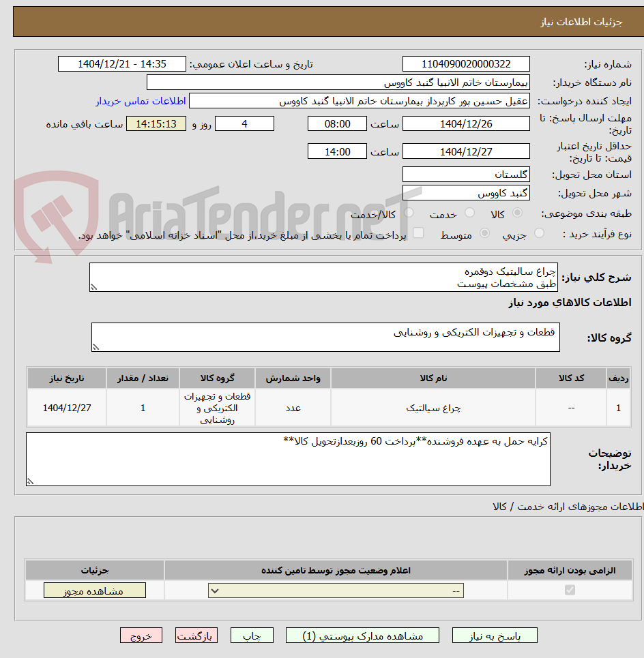The height and width of the screenshot is (658, 644).
Task: Click the شهر محل تحویل field گنبد کاووس
Action: (466, 192)
